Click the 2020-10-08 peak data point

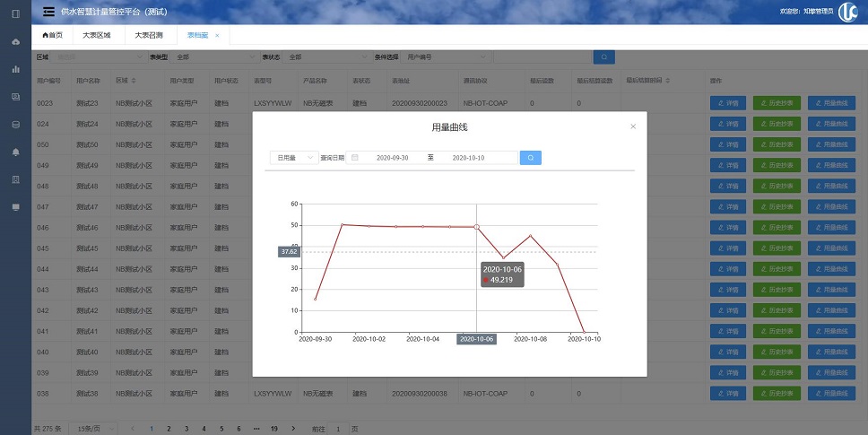click(x=530, y=236)
